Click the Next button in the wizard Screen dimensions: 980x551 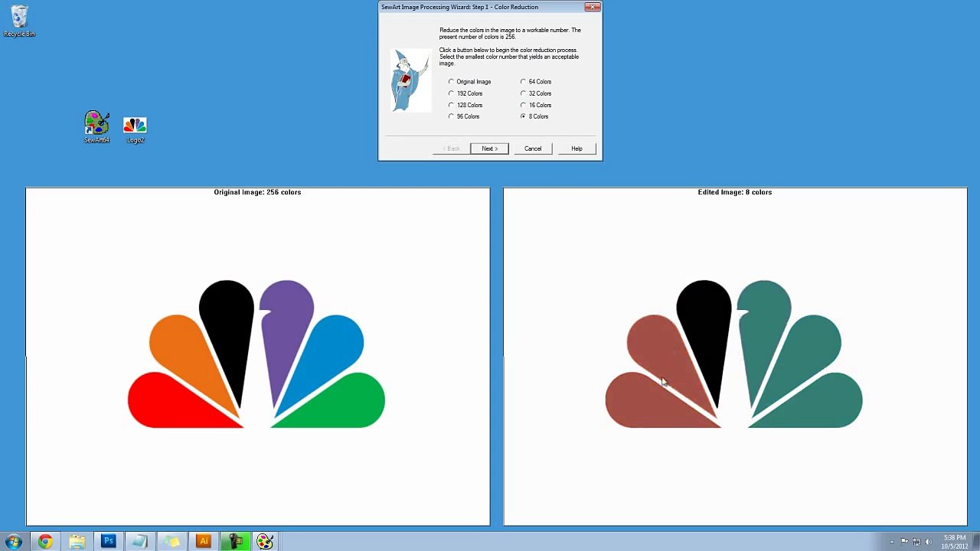pos(490,148)
